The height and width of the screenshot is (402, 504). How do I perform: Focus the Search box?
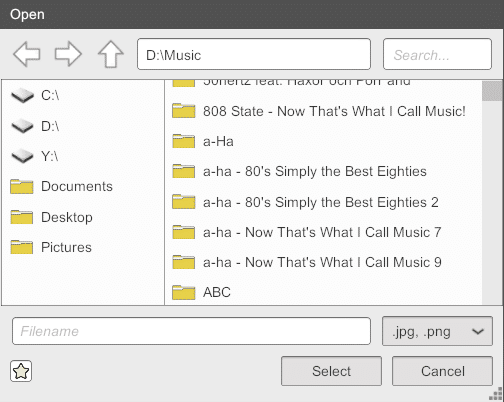tap(437, 54)
